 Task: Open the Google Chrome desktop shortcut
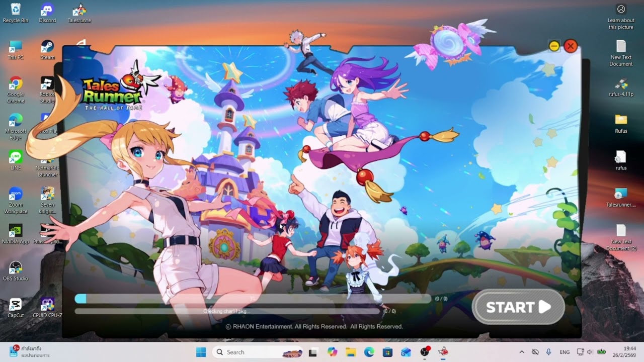(x=16, y=90)
